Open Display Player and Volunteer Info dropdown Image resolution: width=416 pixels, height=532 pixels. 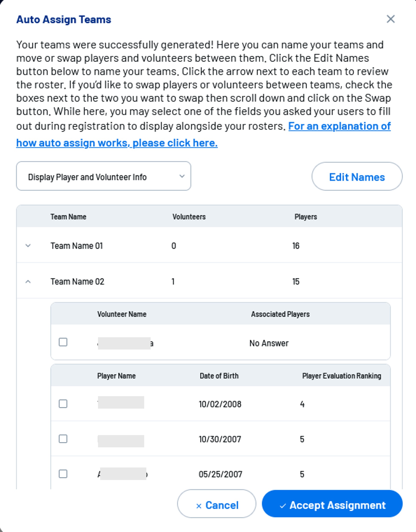point(104,176)
